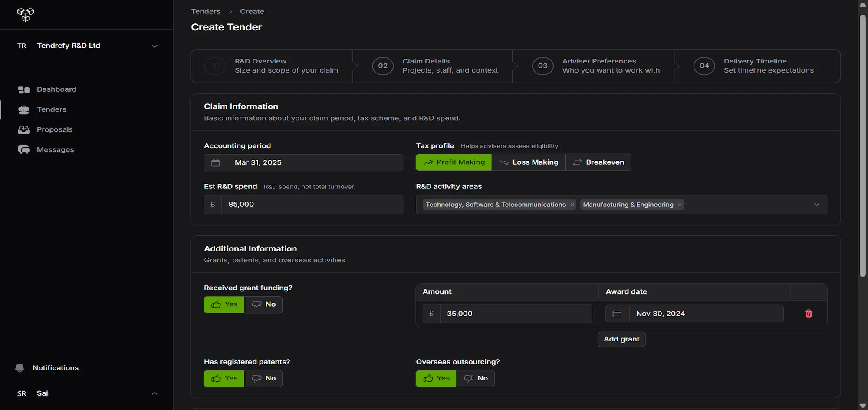Click scrollbar down arrow
Image resolution: width=868 pixels, height=410 pixels.
click(x=863, y=406)
